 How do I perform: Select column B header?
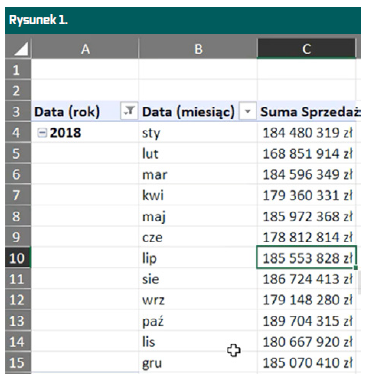tap(198, 49)
